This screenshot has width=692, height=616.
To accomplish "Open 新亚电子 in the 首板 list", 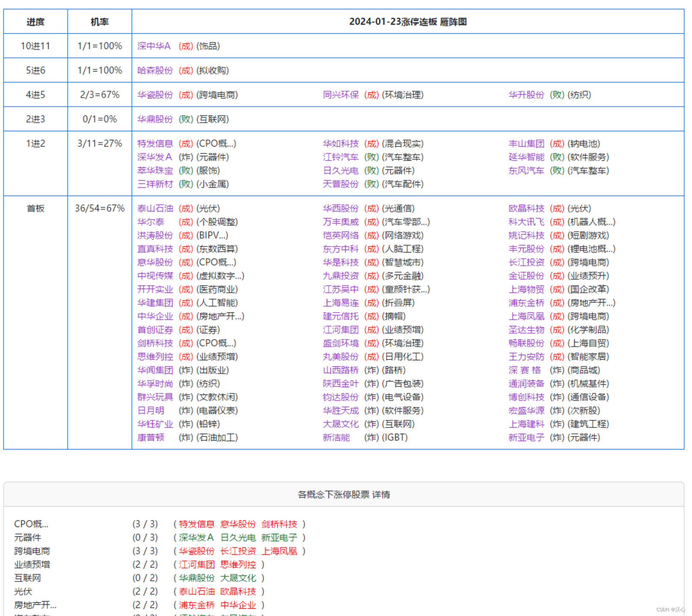I will tap(526, 438).
